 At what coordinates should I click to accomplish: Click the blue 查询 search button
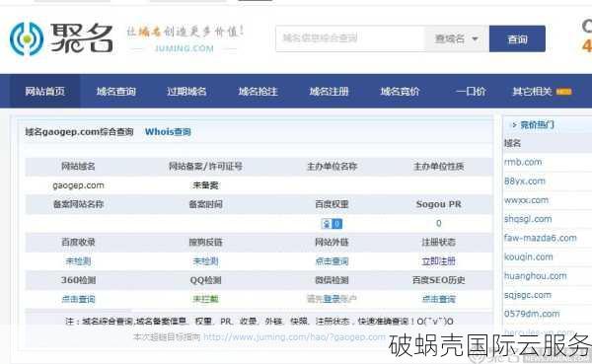click(x=517, y=38)
